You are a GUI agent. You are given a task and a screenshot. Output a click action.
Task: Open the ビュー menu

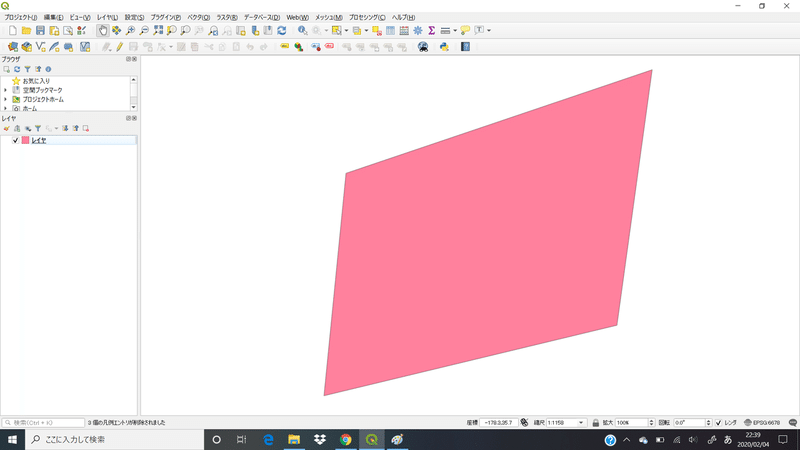[x=80, y=17]
